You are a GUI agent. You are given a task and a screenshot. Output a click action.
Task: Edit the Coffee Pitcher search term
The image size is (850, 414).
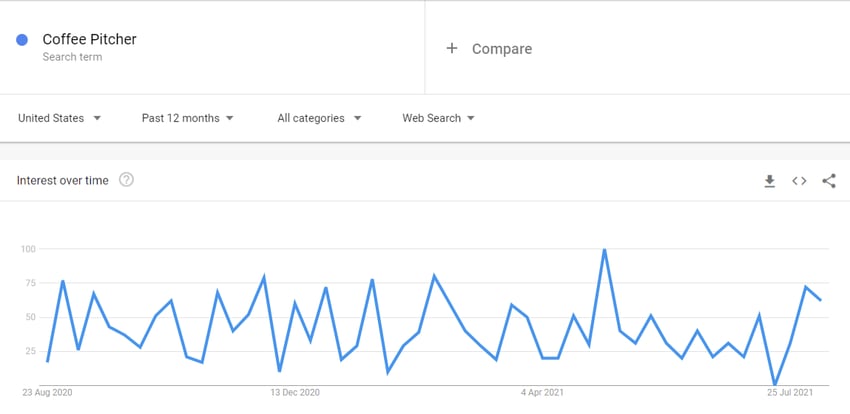point(89,39)
